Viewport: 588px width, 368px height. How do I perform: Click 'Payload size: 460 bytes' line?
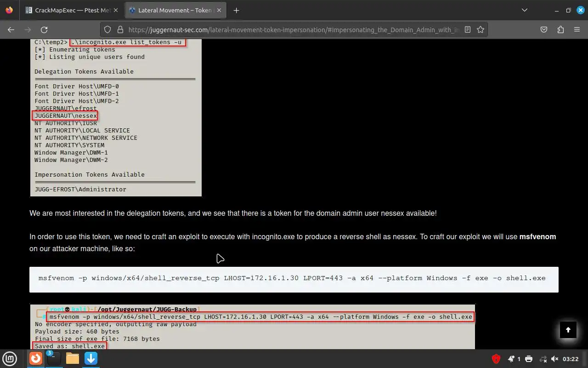click(x=77, y=331)
